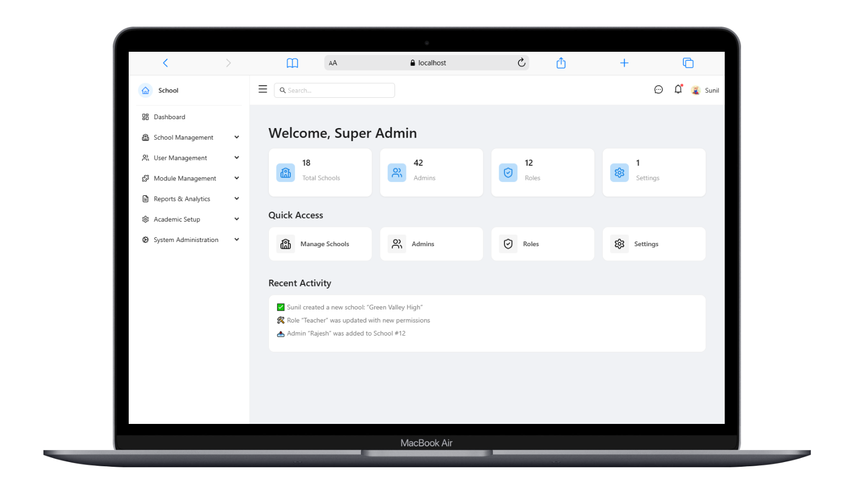Open Safari bookmarks book icon
Screen dimensions: 868x495
tap(292, 63)
